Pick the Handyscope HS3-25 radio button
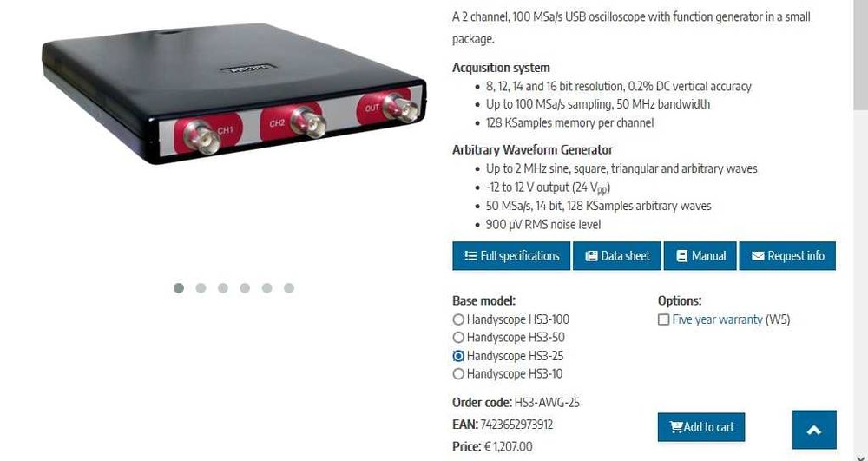Screen dimensions: 868x461 click(458, 356)
